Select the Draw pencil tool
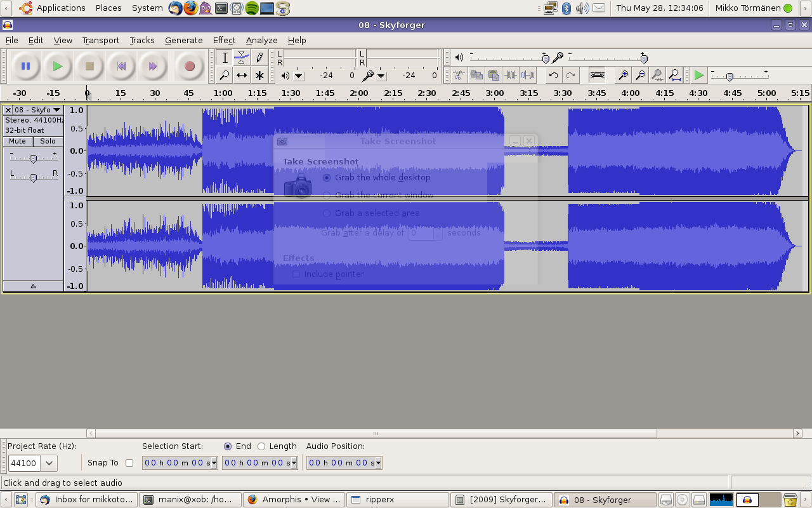Image resolution: width=812 pixels, height=508 pixels. (259, 58)
